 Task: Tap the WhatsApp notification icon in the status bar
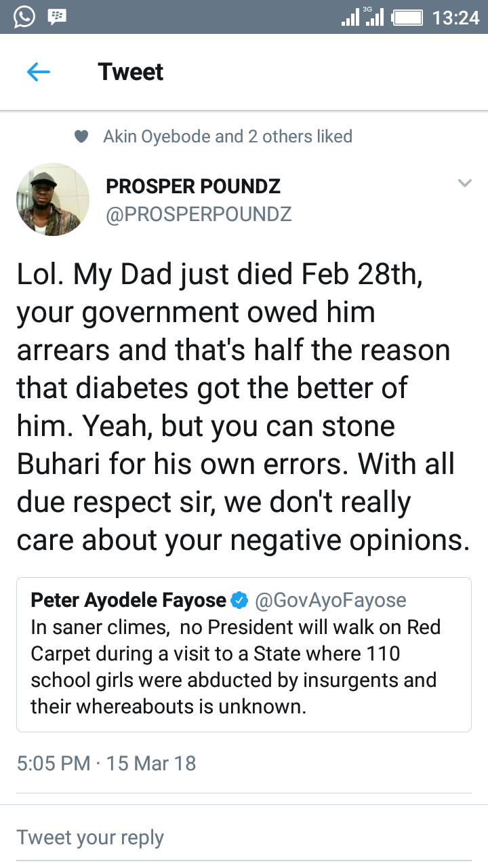coord(24,16)
